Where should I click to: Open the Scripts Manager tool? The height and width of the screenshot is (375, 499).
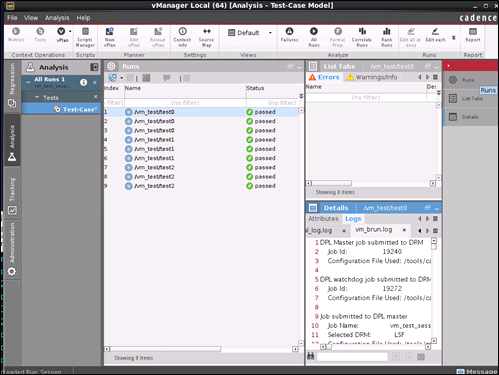tap(85, 37)
